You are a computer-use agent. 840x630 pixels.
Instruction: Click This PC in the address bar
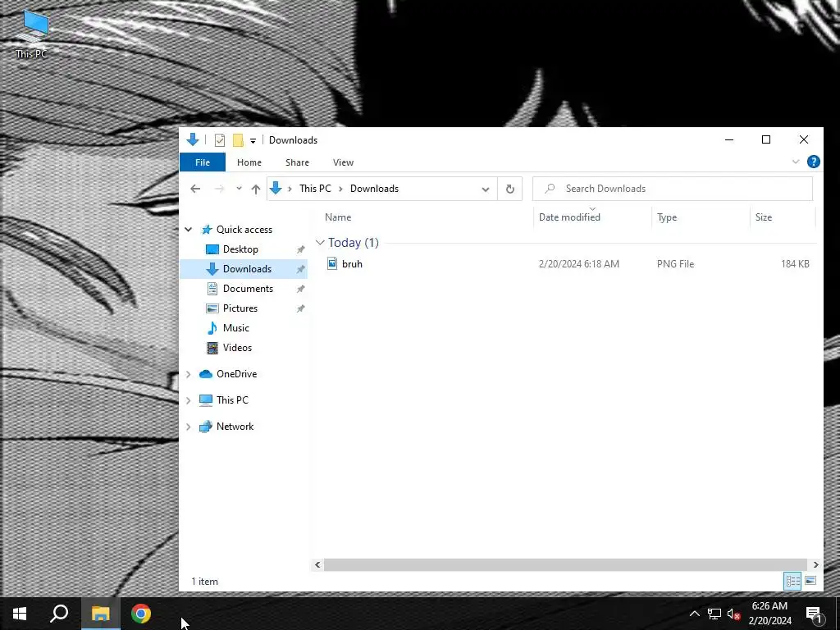click(315, 189)
